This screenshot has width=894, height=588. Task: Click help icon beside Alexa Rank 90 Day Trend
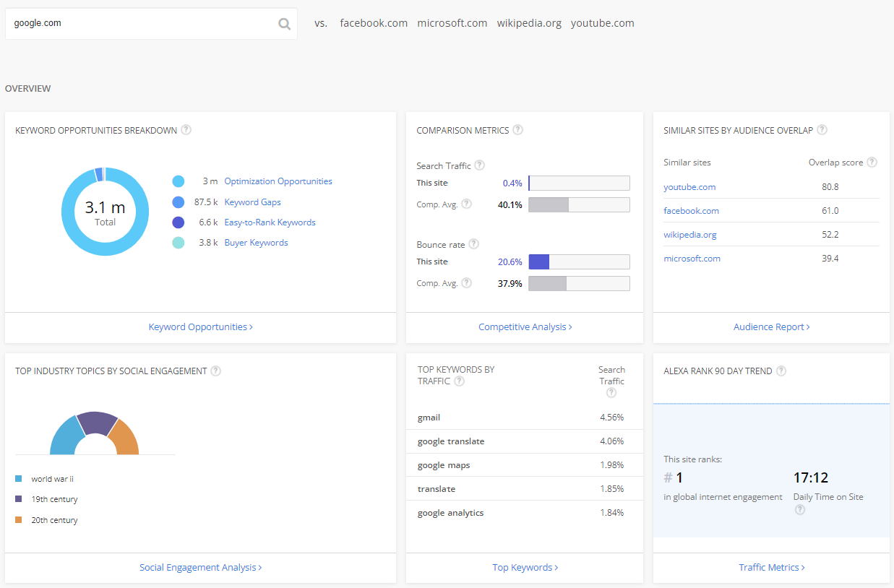tap(781, 371)
